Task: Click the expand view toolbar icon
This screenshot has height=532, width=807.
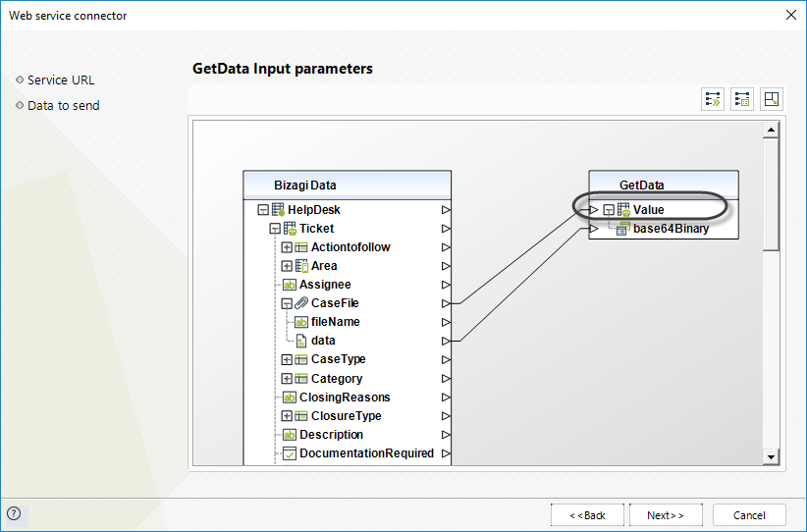Action: point(772,99)
